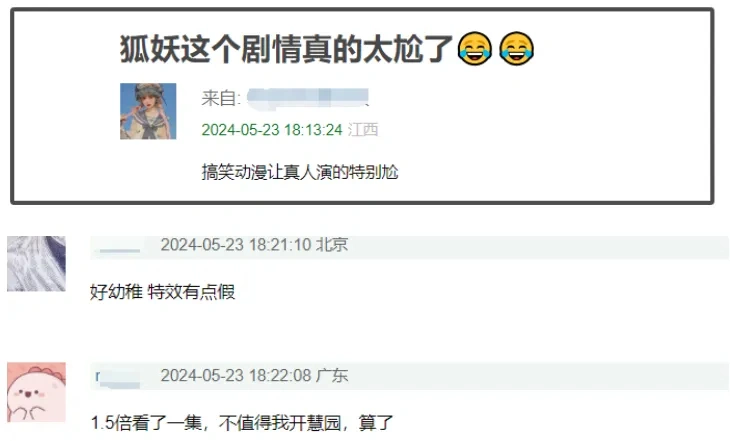This screenshot has height=441, width=730.
Task: Open the second commenter's pink cartoon avatar
Action: point(36,393)
